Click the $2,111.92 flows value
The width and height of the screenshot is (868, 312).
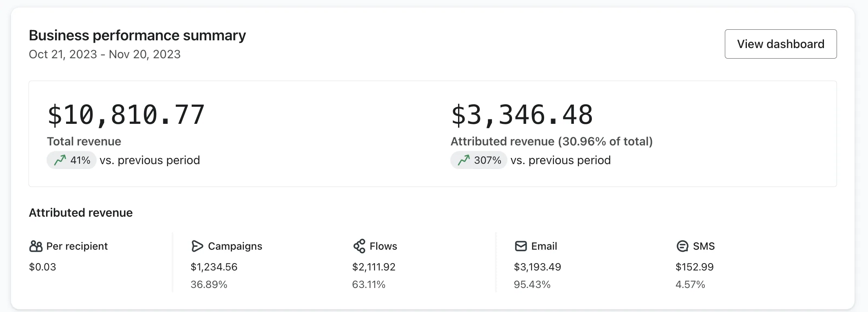pyautogui.click(x=374, y=267)
